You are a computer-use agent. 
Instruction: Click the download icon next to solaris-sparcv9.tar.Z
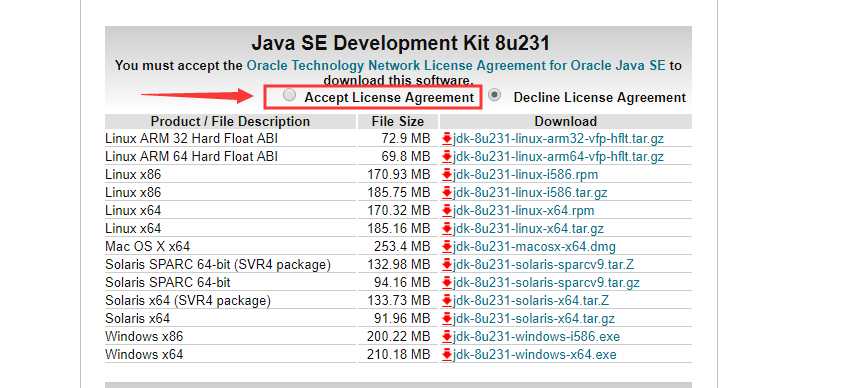coord(447,265)
